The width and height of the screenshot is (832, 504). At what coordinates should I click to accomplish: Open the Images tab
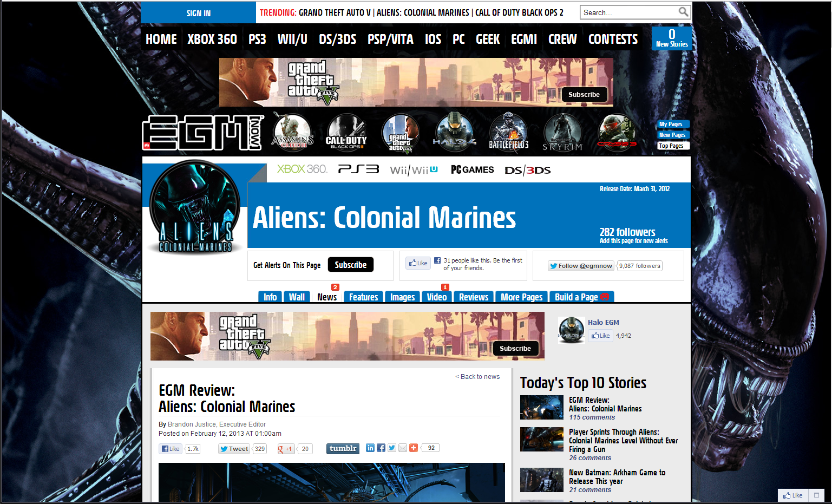pyautogui.click(x=402, y=297)
